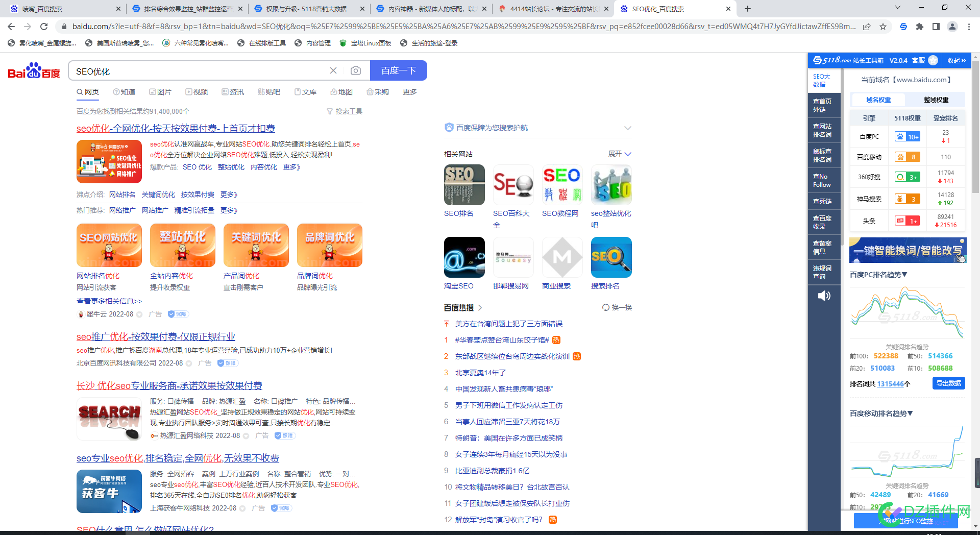Expand 百度热搜 chevron
The height and width of the screenshot is (535, 980).
point(480,307)
